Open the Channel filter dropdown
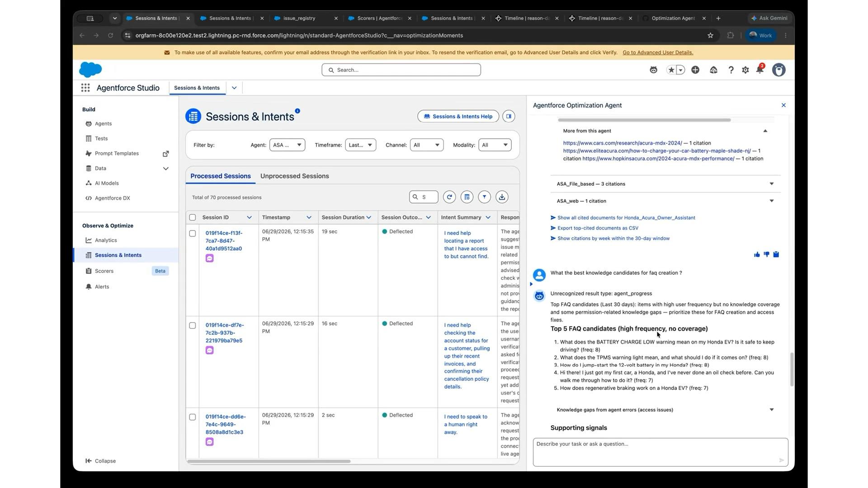868x488 pixels. click(x=426, y=145)
